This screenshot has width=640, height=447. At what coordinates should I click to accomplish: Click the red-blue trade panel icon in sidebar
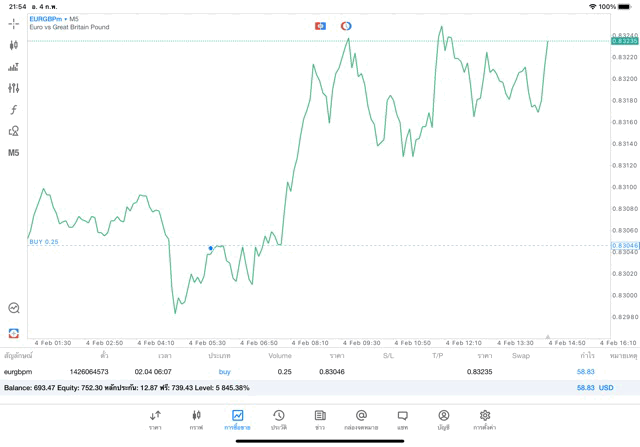point(13,333)
